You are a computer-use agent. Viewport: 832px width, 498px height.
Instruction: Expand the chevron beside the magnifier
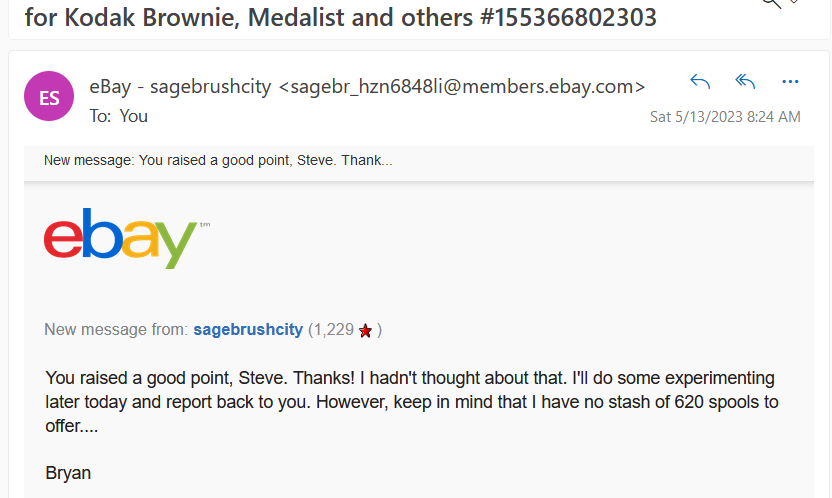(796, 3)
